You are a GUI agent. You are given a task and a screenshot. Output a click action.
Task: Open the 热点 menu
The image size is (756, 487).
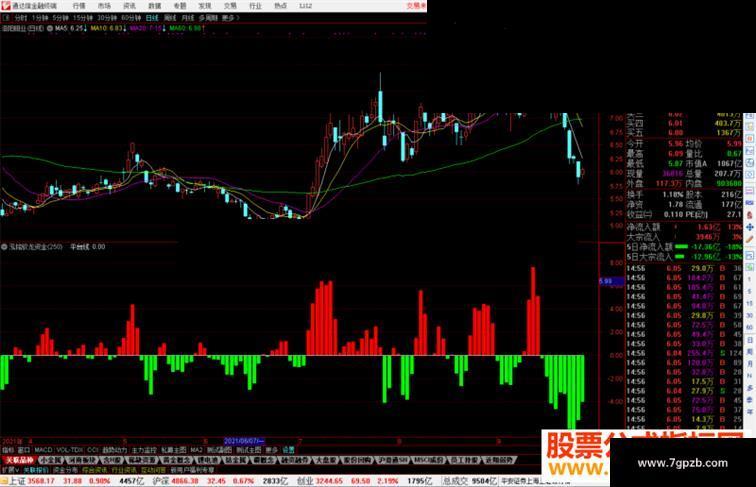[x=280, y=6]
